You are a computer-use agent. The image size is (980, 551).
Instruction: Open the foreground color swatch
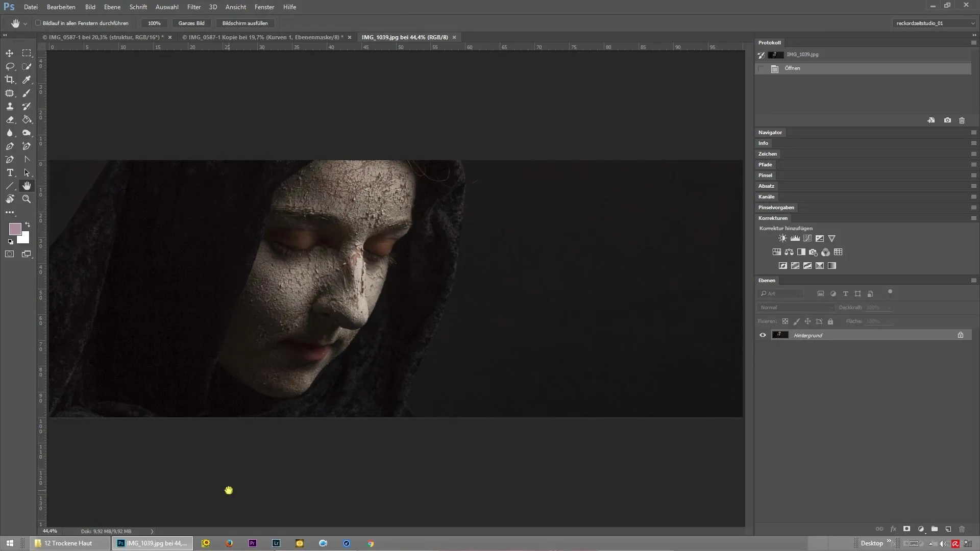[15, 229]
